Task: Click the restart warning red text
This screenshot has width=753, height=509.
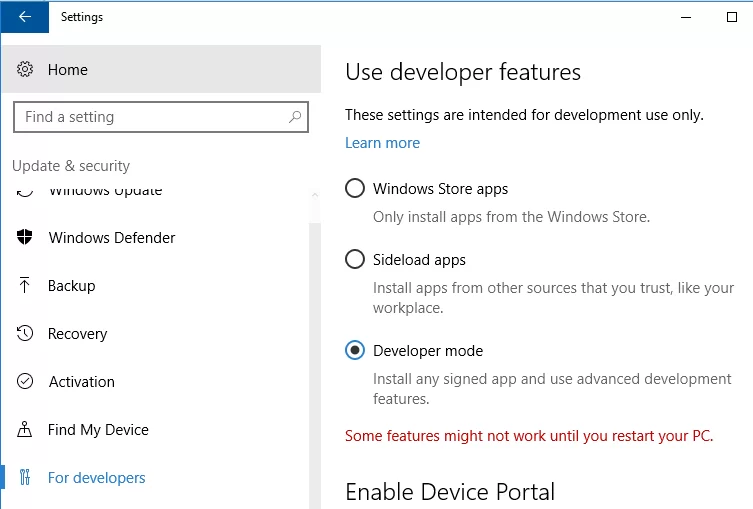Action: [x=529, y=436]
